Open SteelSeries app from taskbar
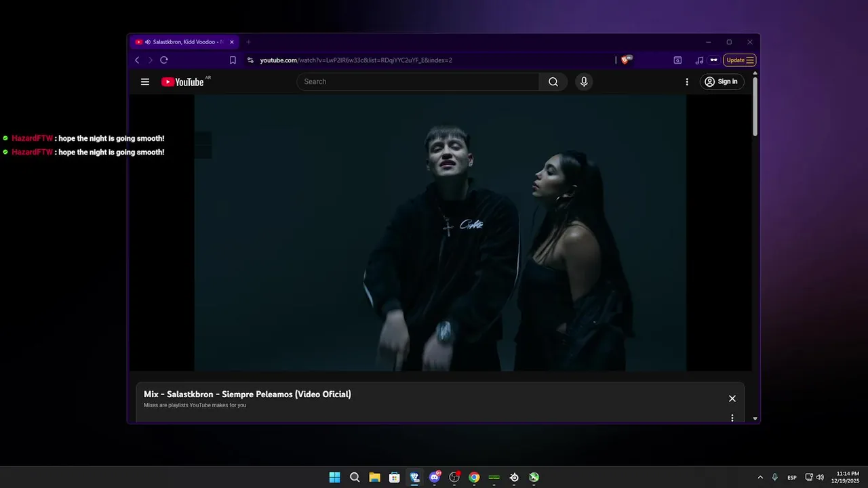 click(514, 477)
